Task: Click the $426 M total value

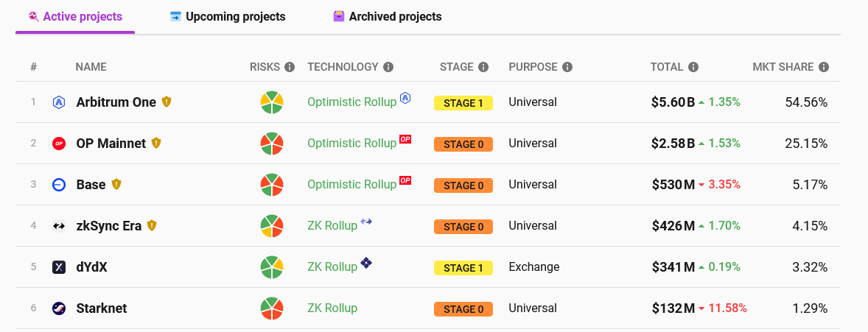Action: pyautogui.click(x=673, y=226)
